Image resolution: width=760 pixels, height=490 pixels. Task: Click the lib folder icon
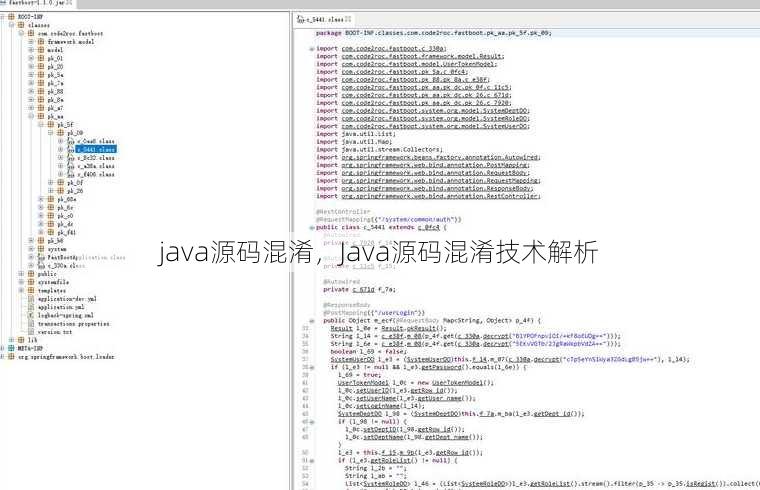21,340
